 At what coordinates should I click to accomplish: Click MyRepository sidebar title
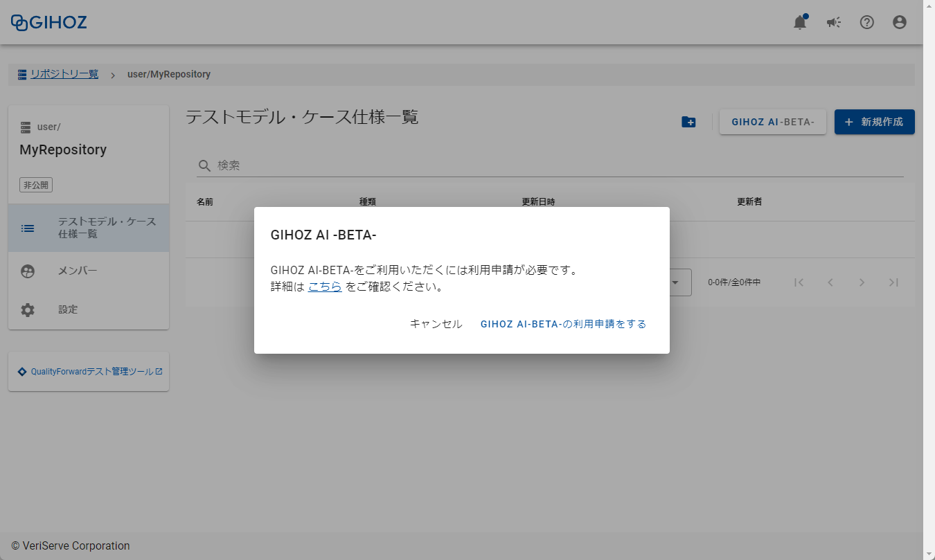(x=63, y=150)
